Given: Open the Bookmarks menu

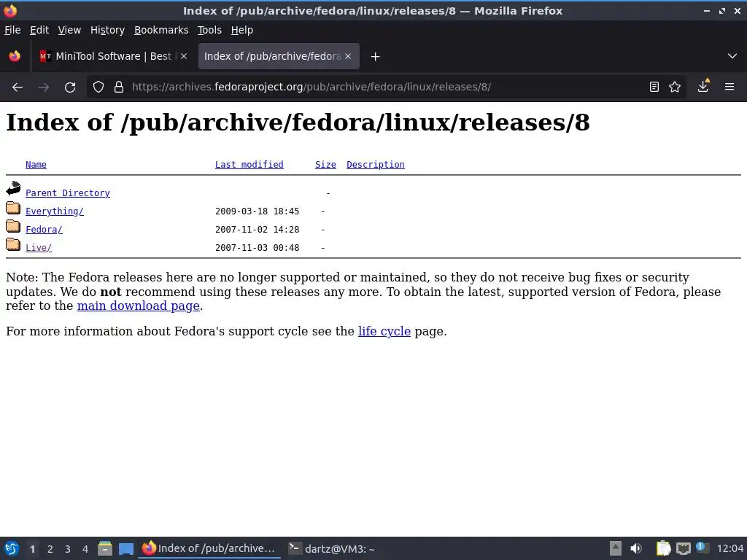Looking at the screenshot, I should (161, 30).
